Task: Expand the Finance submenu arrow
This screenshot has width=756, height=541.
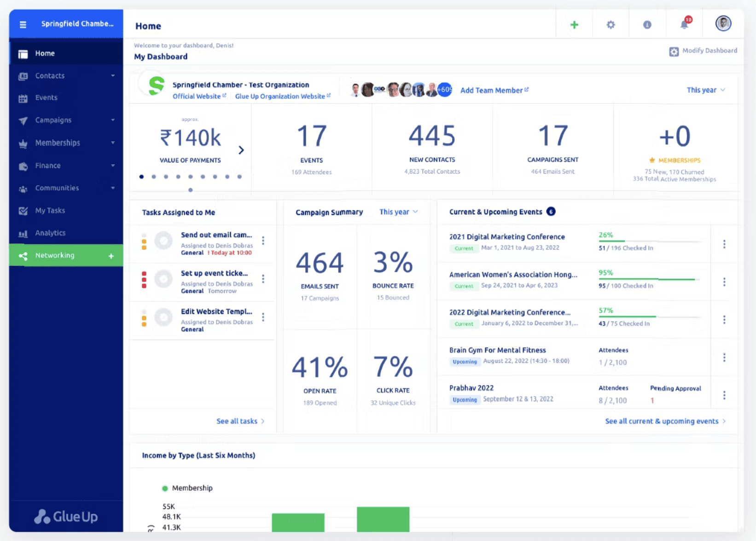Action: pyautogui.click(x=113, y=165)
